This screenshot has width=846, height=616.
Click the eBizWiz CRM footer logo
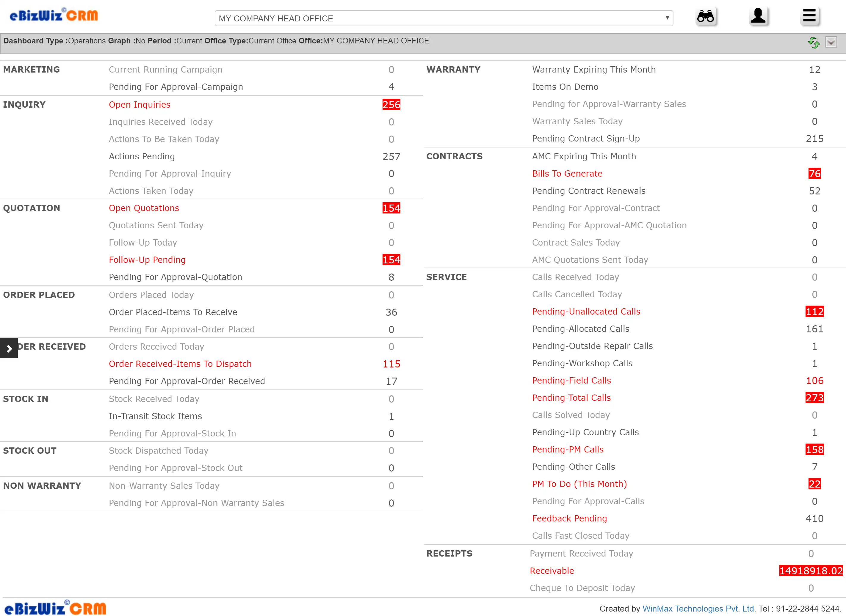pyautogui.click(x=55, y=608)
